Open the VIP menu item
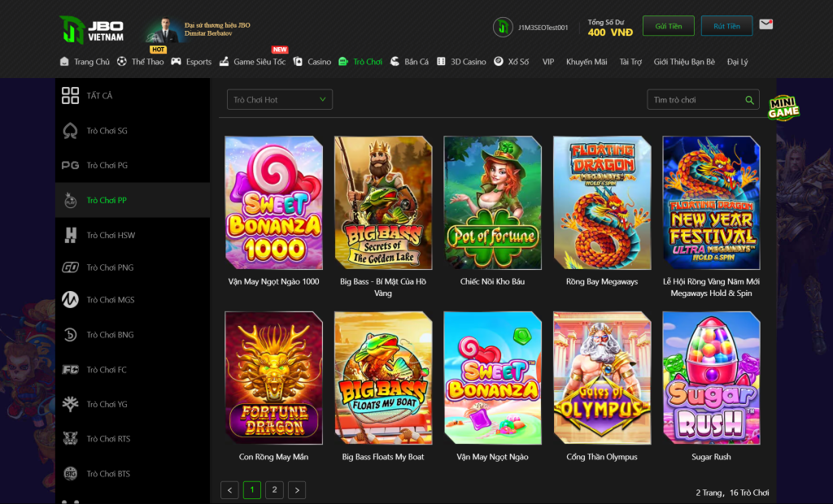 click(x=548, y=62)
